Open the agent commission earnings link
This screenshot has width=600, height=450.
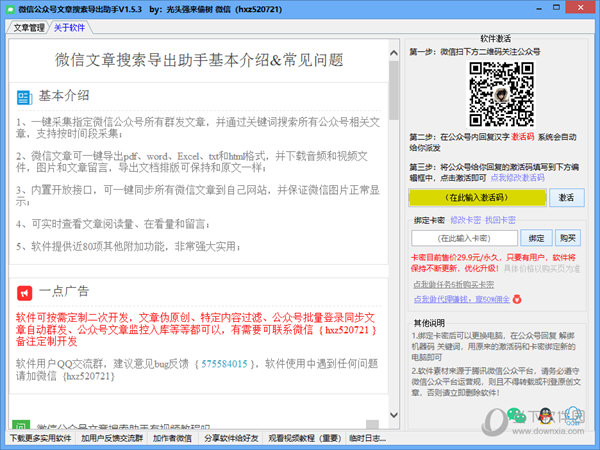point(461,299)
